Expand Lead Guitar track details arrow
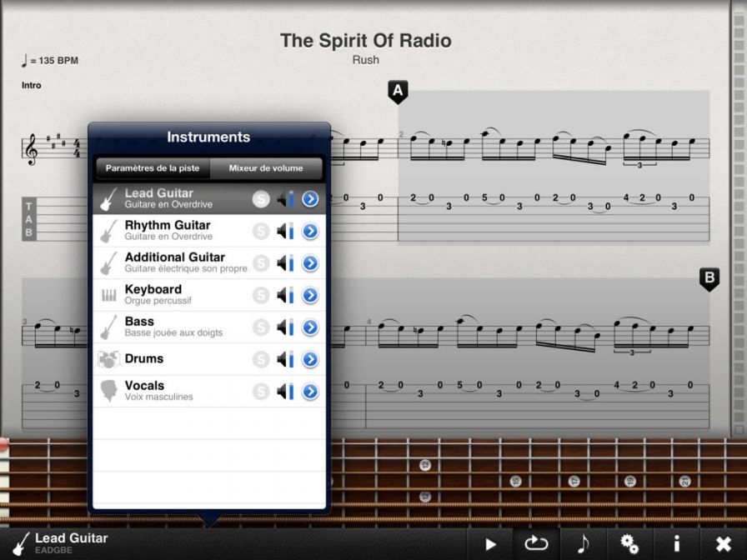The height and width of the screenshot is (560, 747). (310, 199)
